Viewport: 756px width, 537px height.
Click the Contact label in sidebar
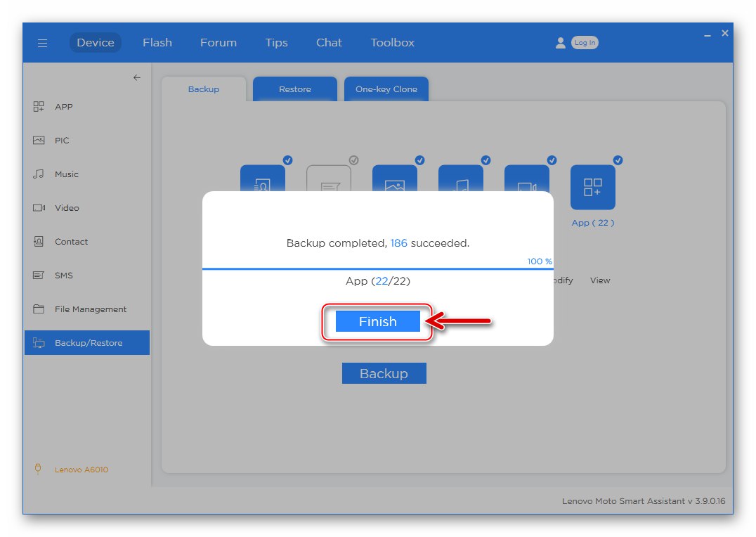tap(72, 242)
